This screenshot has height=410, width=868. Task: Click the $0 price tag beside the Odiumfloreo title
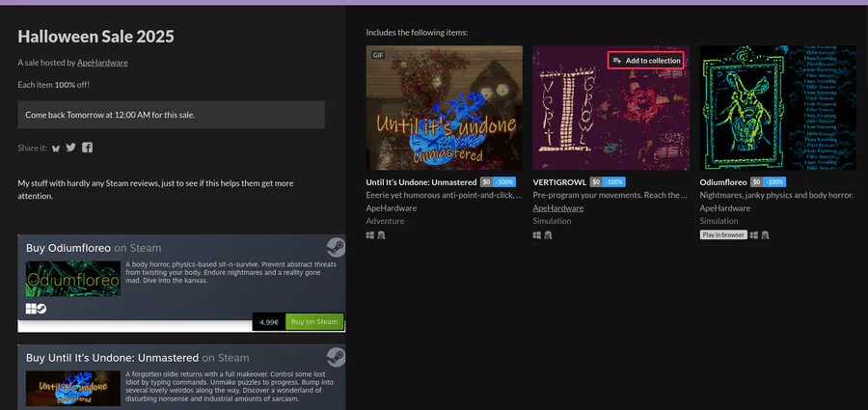coord(756,182)
